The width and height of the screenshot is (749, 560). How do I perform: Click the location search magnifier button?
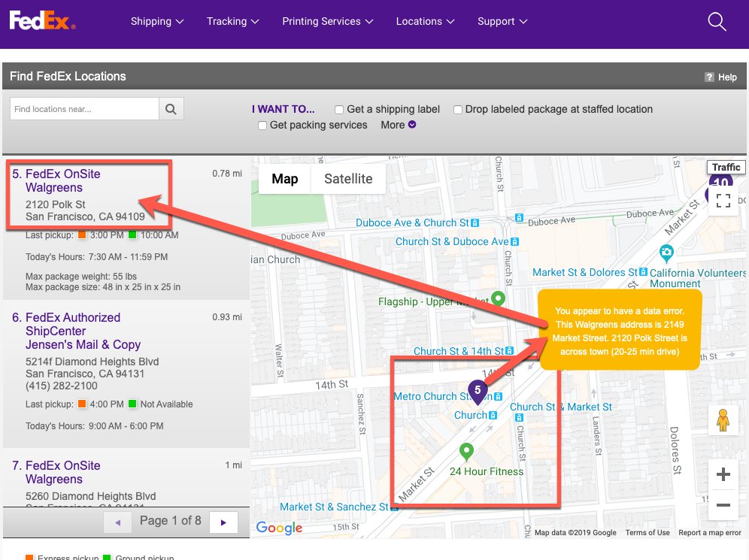pos(171,109)
